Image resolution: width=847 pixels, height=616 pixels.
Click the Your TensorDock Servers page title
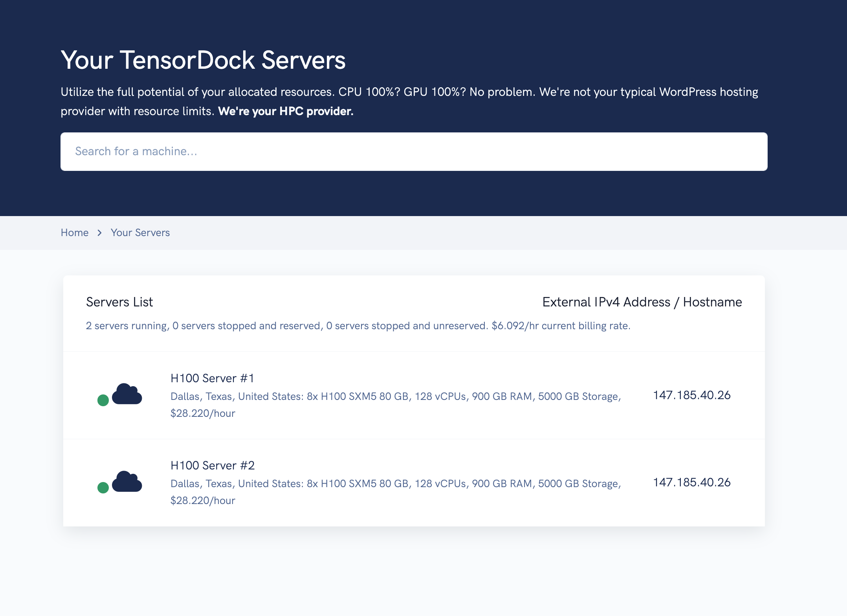point(203,60)
